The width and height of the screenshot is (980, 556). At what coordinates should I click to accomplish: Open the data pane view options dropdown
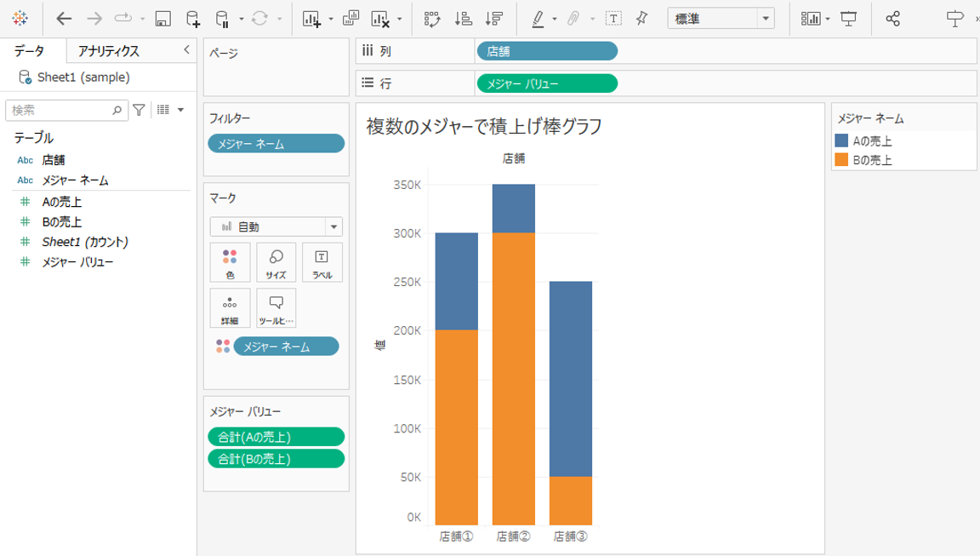[x=180, y=110]
